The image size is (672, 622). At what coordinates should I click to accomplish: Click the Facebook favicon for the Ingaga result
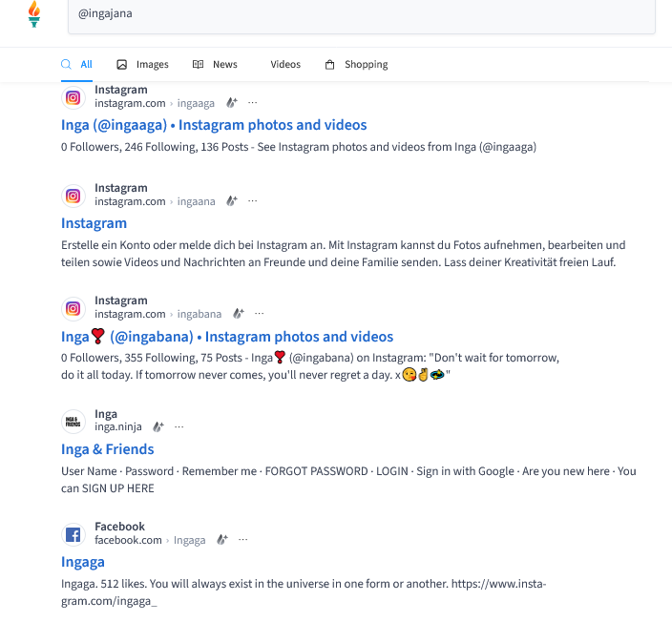pyautogui.click(x=73, y=533)
